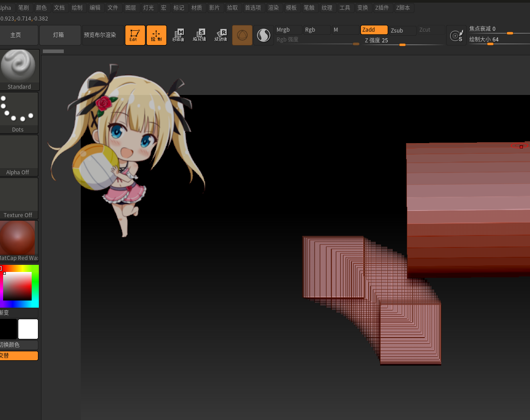This screenshot has height=420, width=530.
Task: Open the 笔触 menu
Action: coord(309,8)
